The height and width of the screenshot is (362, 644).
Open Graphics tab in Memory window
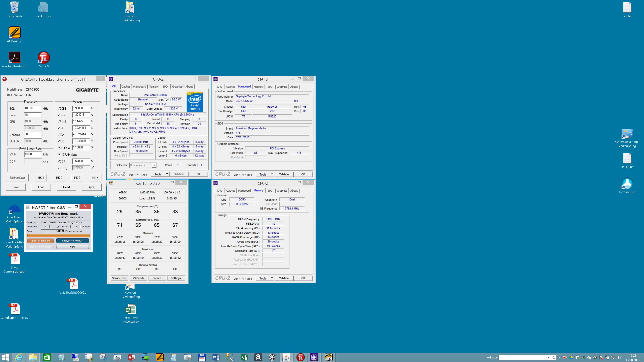tap(282, 191)
